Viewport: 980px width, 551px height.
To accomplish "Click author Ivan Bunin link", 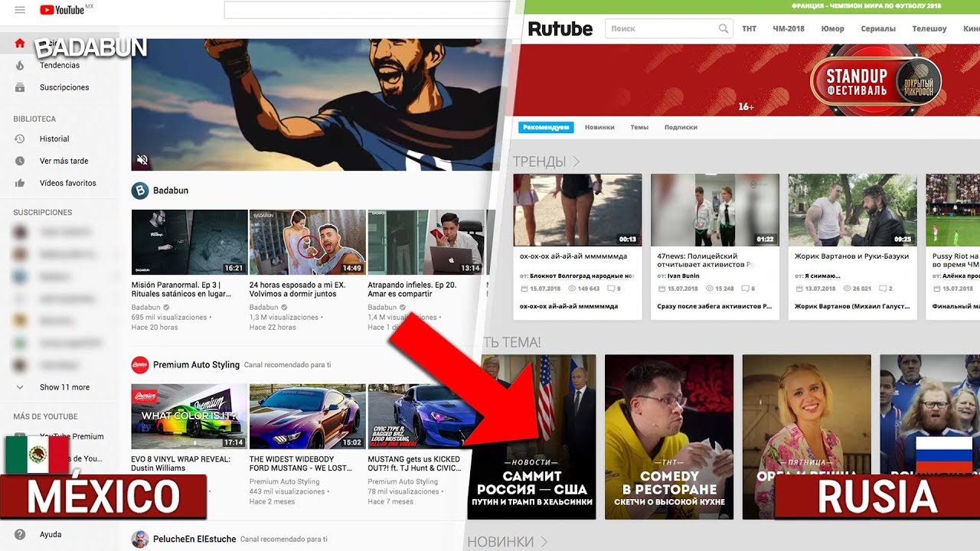I will pos(684,275).
